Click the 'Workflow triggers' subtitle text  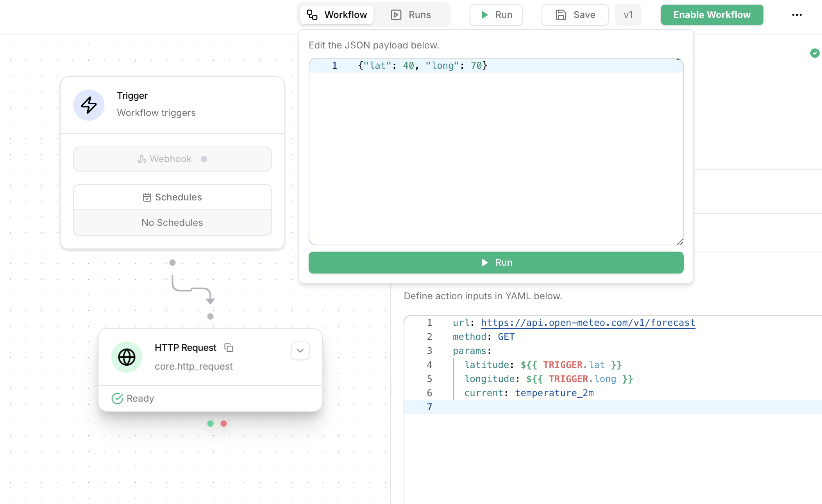pos(156,113)
